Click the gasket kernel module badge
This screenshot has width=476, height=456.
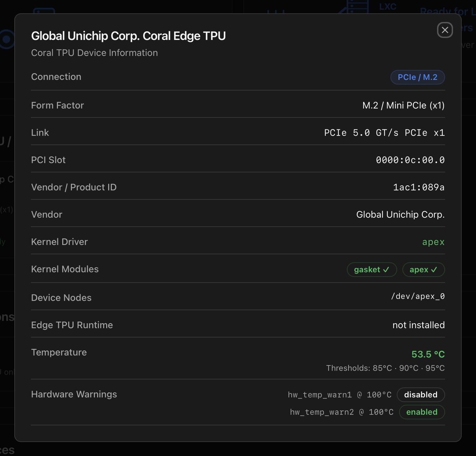point(372,270)
